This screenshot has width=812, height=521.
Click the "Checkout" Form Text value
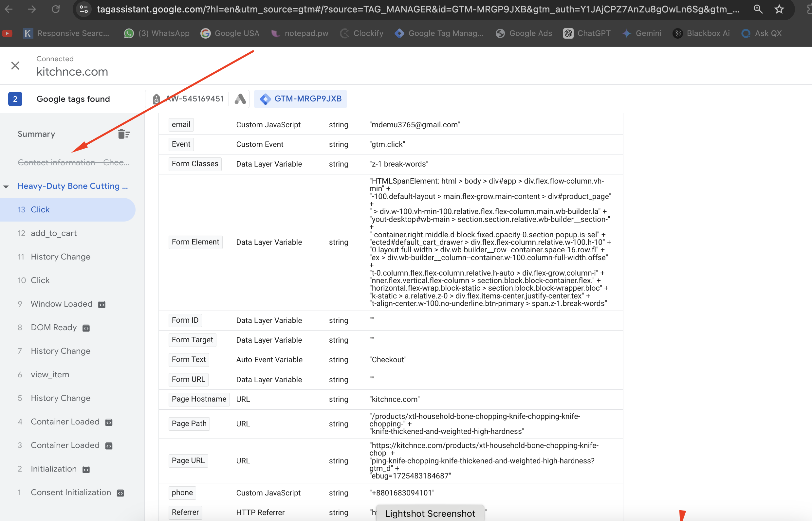(388, 360)
